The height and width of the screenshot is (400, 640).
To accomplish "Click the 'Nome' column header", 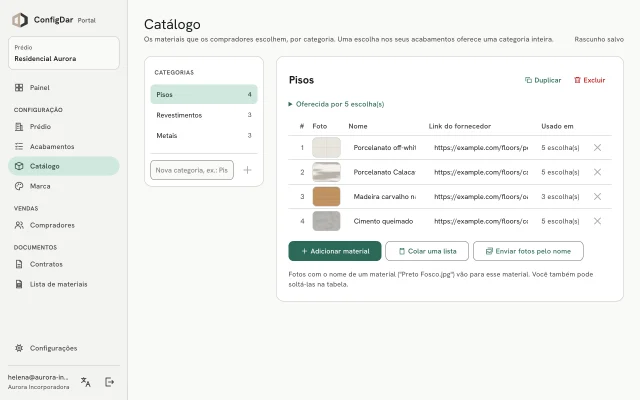I will coord(358,126).
